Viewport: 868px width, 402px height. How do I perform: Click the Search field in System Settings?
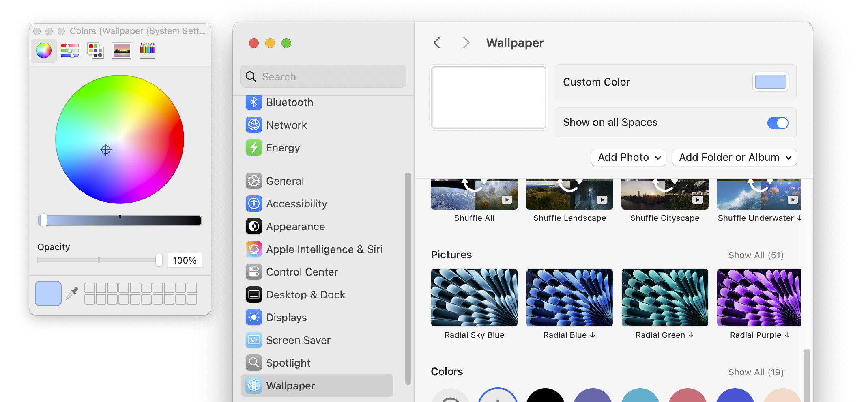pyautogui.click(x=323, y=76)
